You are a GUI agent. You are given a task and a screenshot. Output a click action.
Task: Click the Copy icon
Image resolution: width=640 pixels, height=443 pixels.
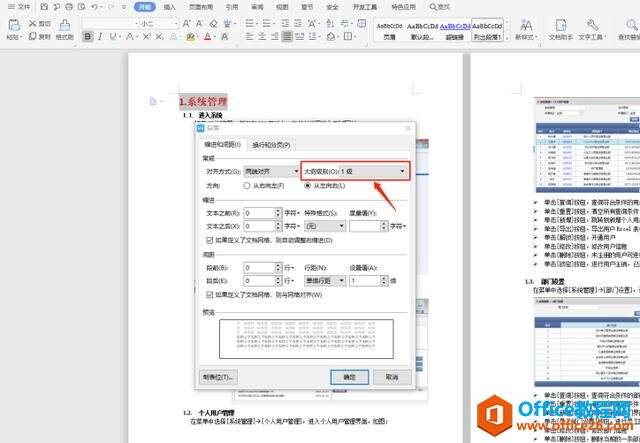pyautogui.click(x=33, y=36)
